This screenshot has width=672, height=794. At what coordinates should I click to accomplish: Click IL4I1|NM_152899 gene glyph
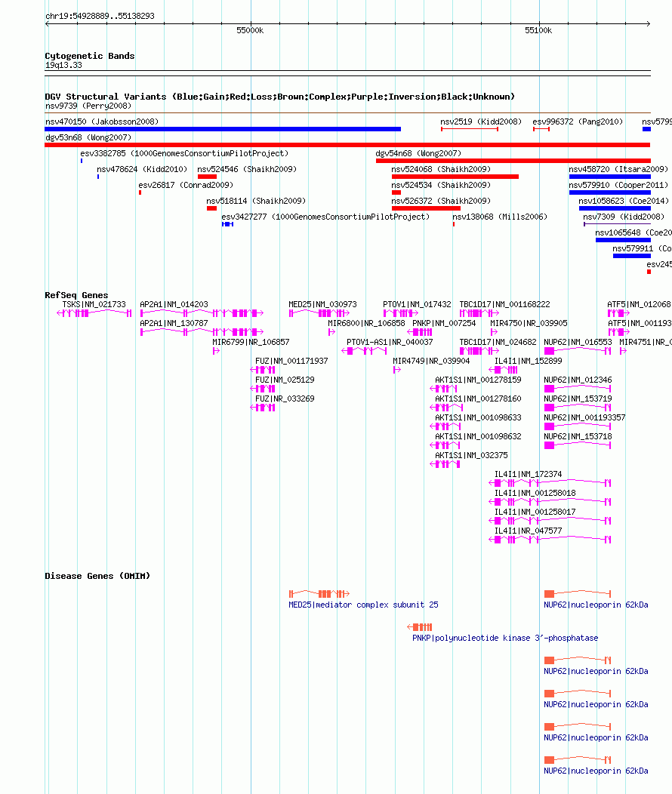click(x=504, y=370)
